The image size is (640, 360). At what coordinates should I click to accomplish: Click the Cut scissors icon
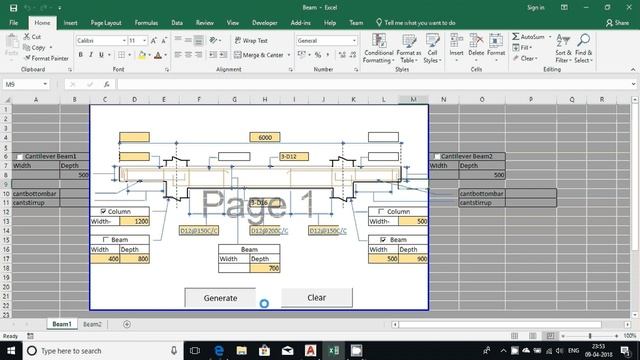(27, 37)
